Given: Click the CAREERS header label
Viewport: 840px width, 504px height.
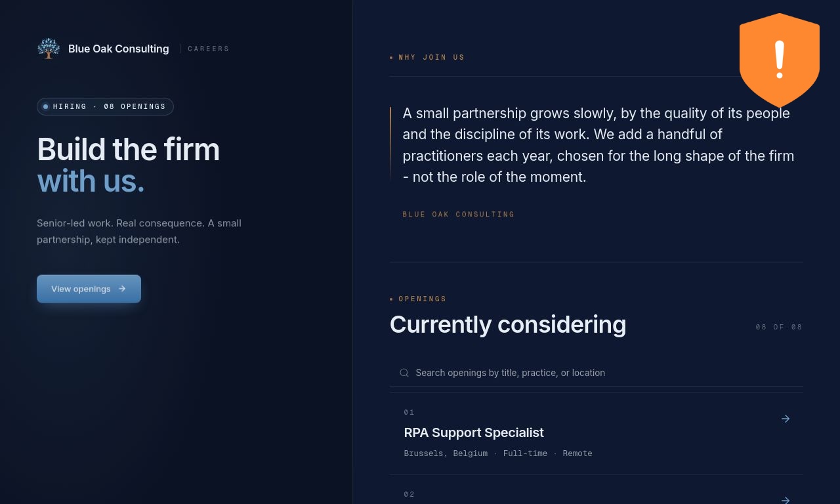Looking at the screenshot, I should (209, 49).
